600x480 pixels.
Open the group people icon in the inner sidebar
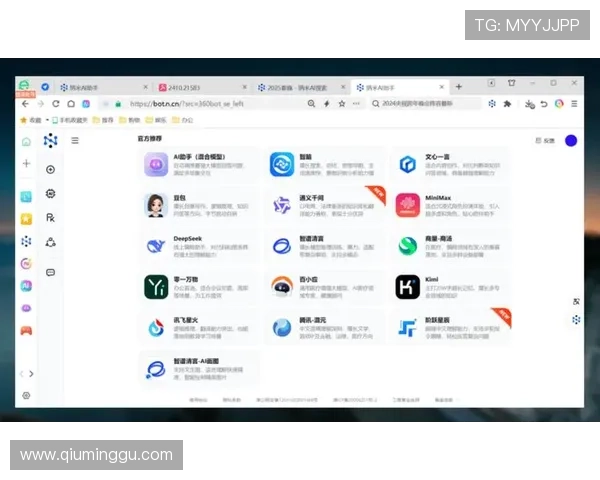pos(50,242)
